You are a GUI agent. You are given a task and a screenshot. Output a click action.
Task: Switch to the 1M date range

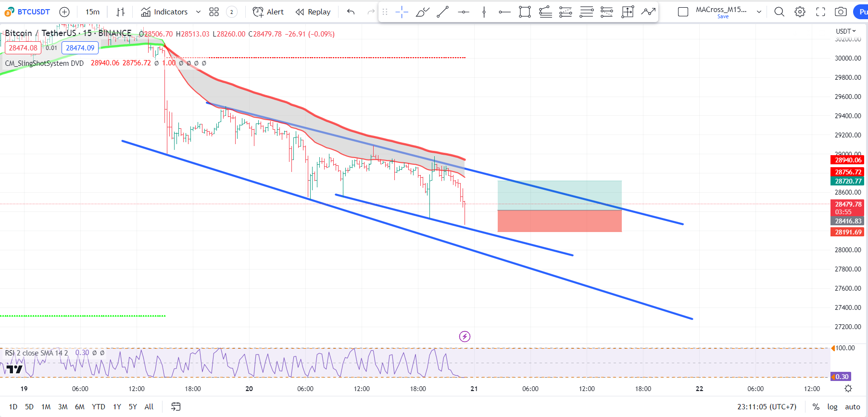pyautogui.click(x=46, y=407)
